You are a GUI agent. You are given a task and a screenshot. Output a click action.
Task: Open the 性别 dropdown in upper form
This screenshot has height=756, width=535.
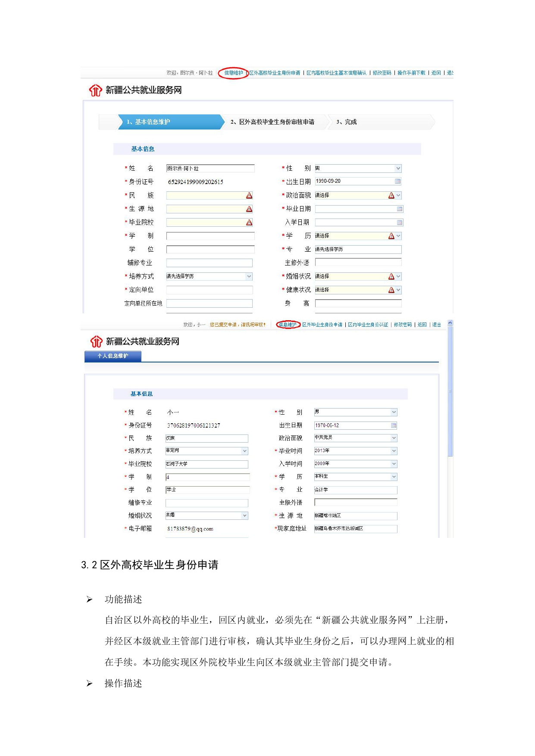click(398, 168)
